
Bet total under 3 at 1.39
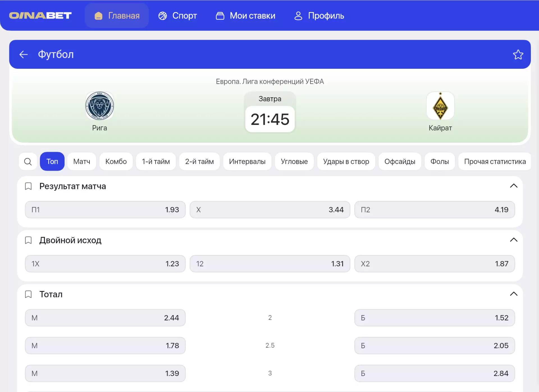[105, 373]
